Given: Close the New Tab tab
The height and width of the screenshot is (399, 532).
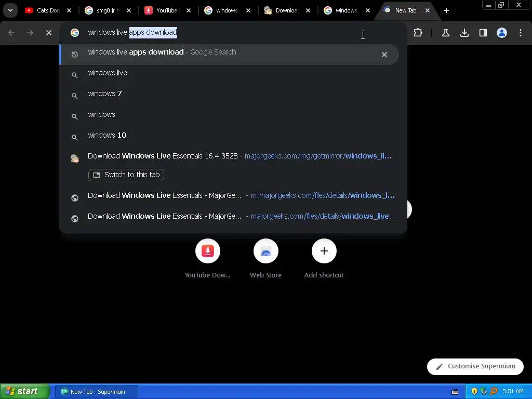Looking at the screenshot, I should coord(428,10).
